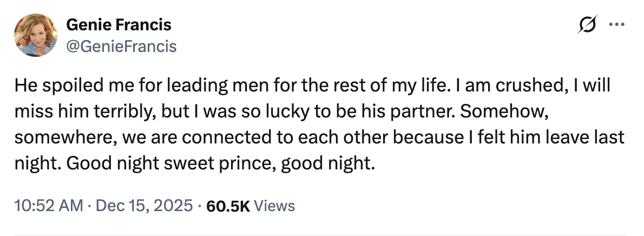Click the Views label
This screenshot has height=236, width=644.
click(274, 206)
